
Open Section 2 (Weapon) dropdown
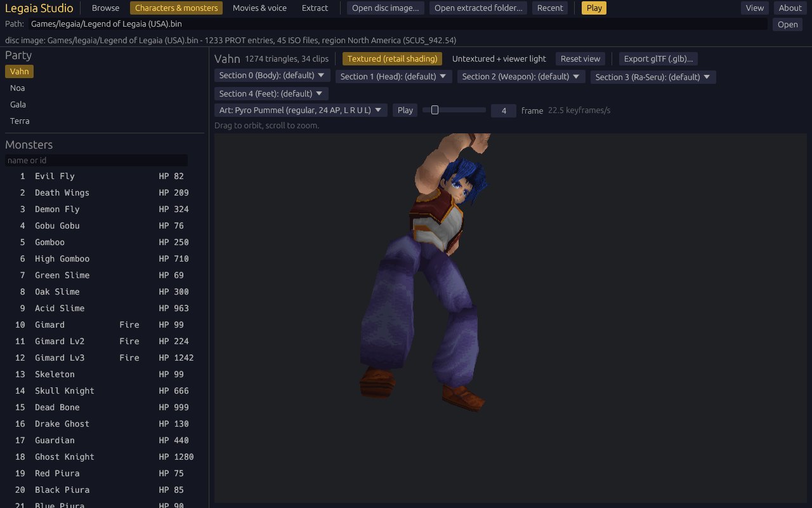click(x=521, y=76)
